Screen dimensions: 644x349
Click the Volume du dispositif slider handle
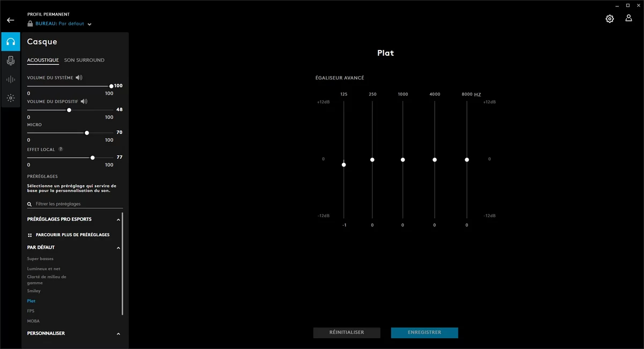tap(69, 110)
